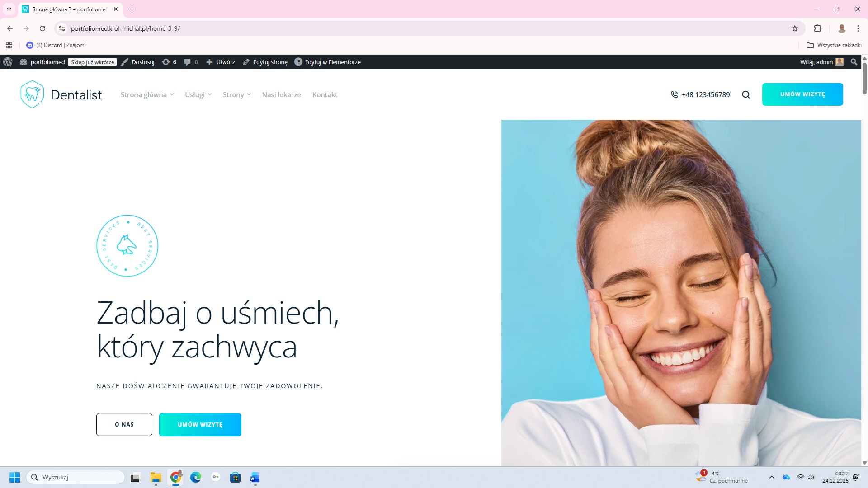Open the Chrome extensions puzzle icon
The image size is (868, 488).
pos(817,28)
